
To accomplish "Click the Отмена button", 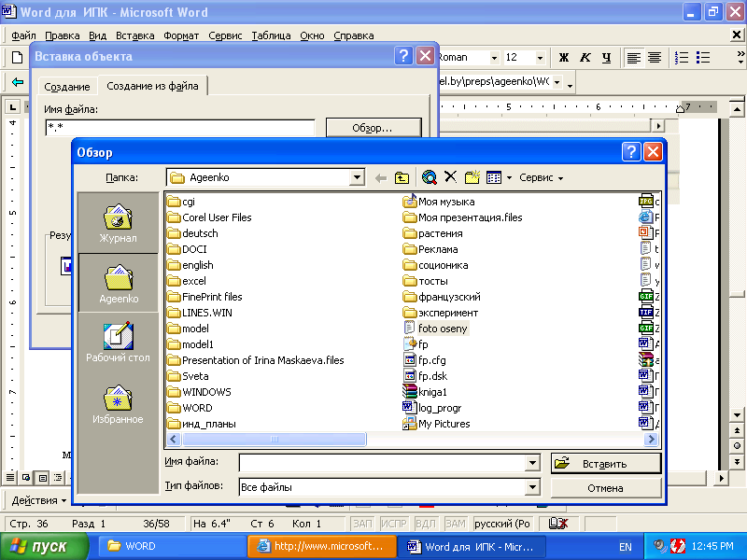I will (x=606, y=487).
